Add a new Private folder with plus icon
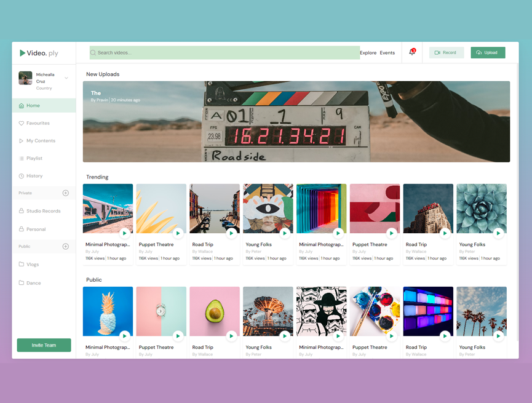532x403 pixels. click(66, 193)
